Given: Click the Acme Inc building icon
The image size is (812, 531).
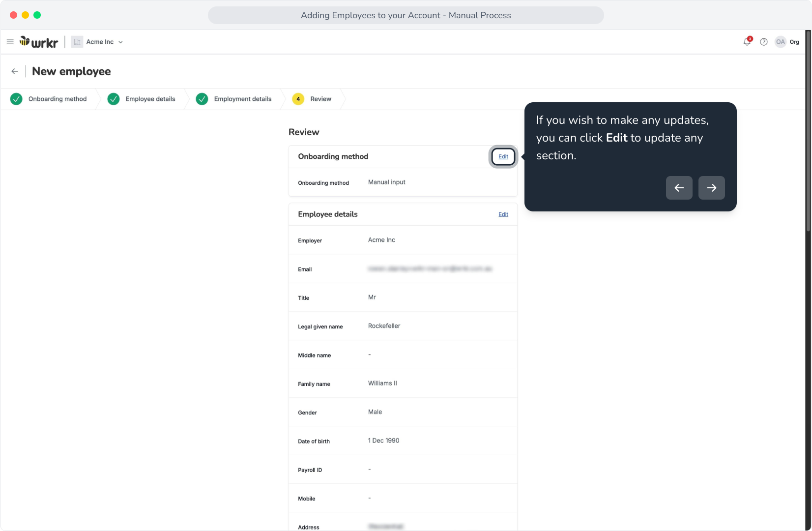Looking at the screenshot, I should 77,42.
